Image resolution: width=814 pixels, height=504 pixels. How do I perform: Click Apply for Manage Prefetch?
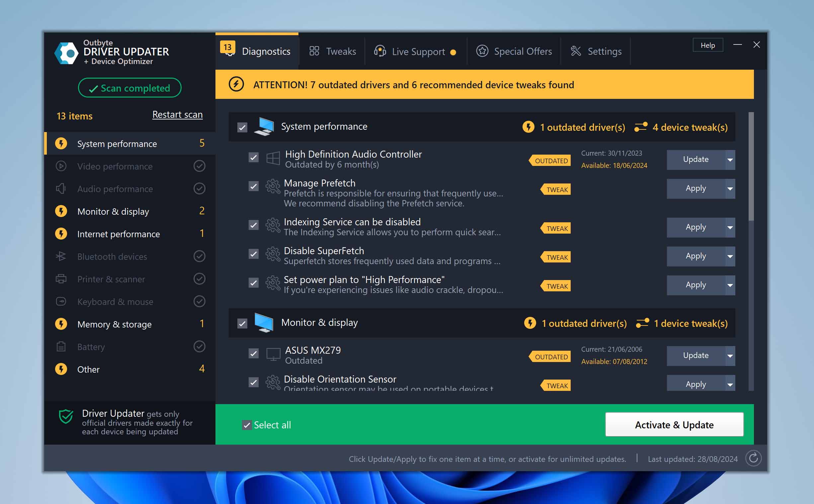tap(695, 189)
